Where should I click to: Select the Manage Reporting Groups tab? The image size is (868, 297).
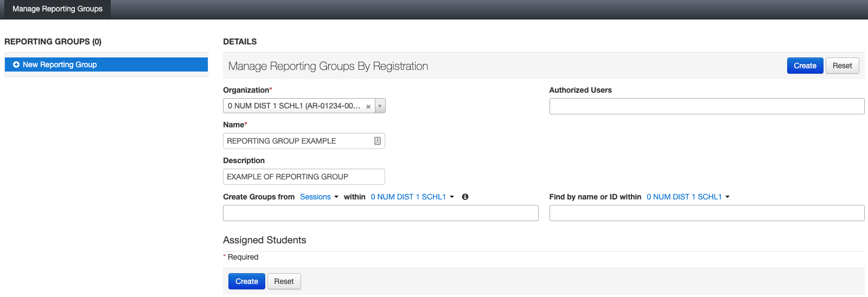58,9
